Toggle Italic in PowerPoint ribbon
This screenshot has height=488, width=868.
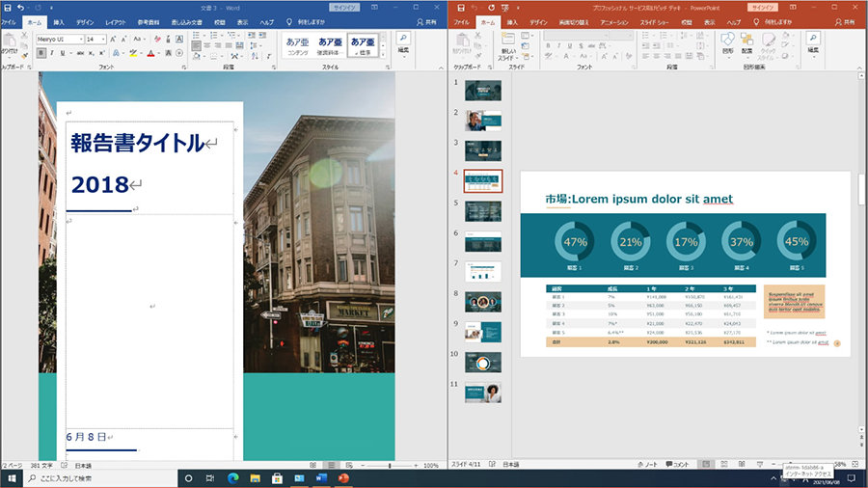coord(558,46)
